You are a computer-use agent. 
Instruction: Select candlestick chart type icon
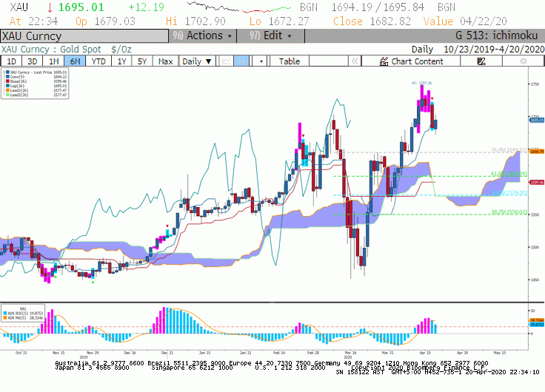pyautogui.click(x=241, y=61)
